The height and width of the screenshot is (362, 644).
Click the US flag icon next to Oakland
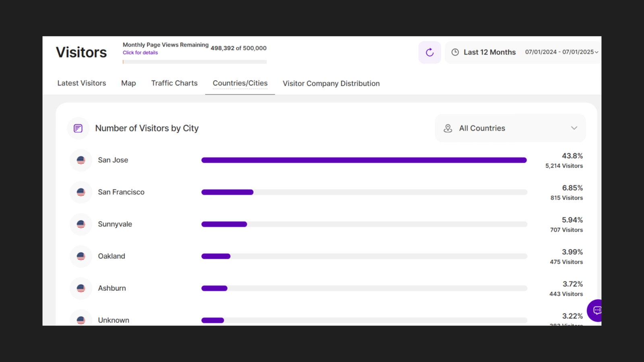81,256
